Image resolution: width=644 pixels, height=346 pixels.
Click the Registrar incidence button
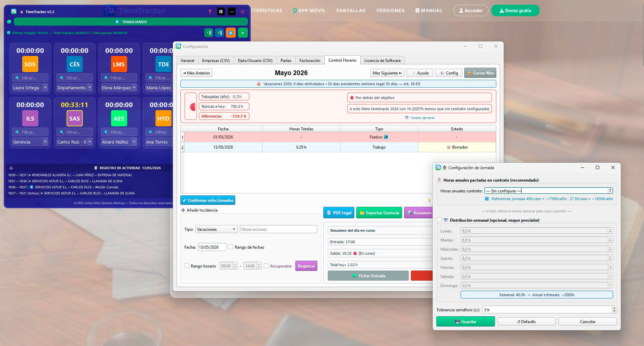(x=306, y=266)
